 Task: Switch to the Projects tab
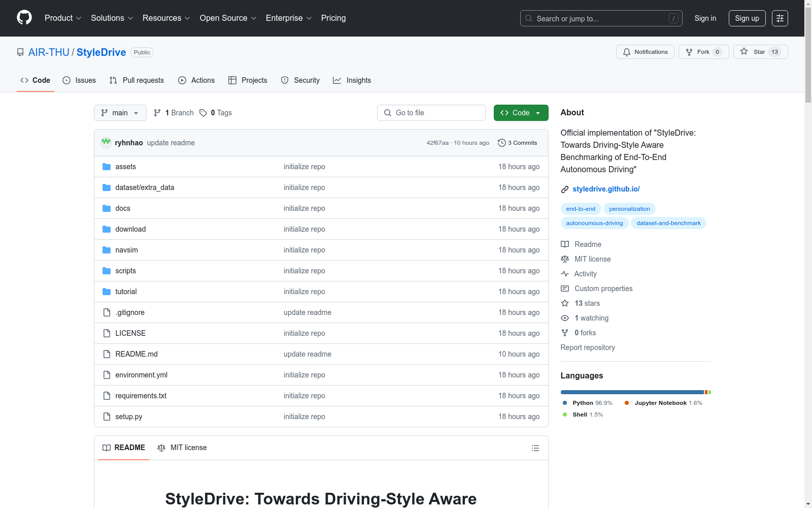pos(248,80)
